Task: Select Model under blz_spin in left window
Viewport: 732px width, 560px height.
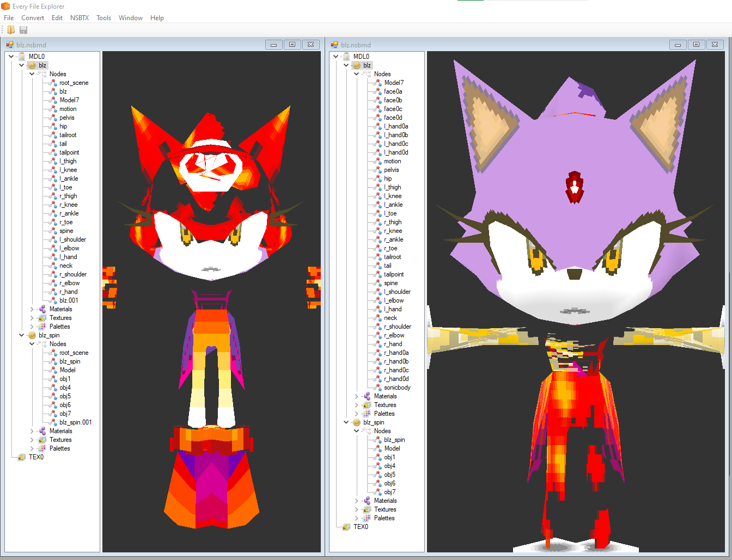Action: [68, 370]
